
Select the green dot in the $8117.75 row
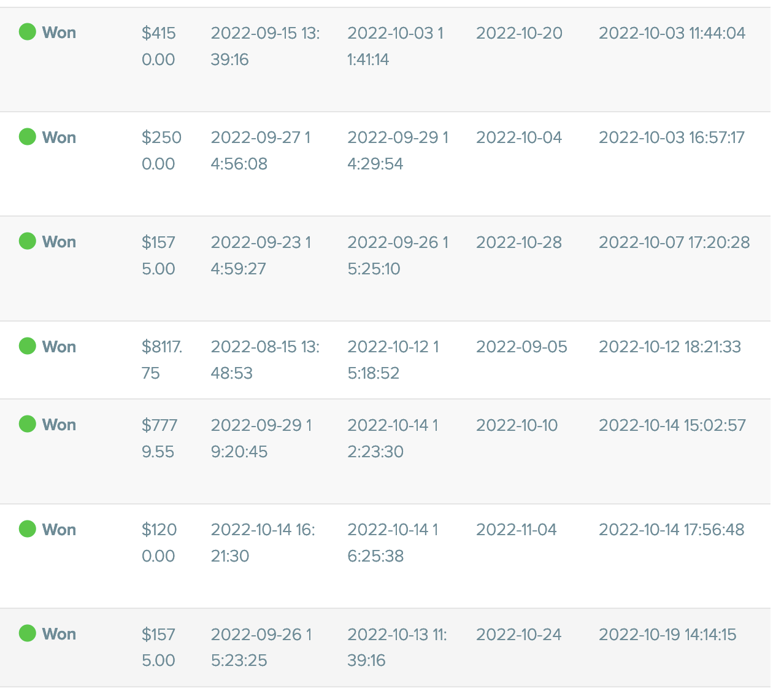(x=28, y=346)
